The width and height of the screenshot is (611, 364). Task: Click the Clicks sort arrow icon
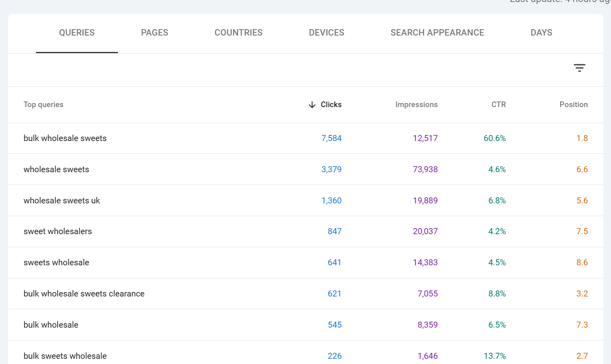312,105
